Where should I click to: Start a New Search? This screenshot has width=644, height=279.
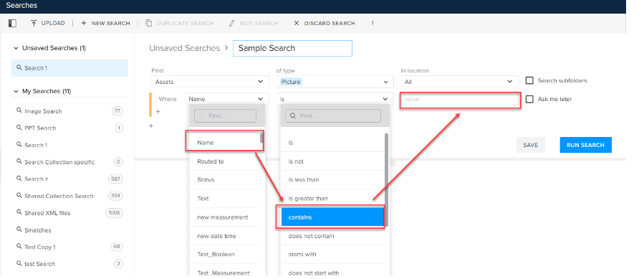pos(105,23)
